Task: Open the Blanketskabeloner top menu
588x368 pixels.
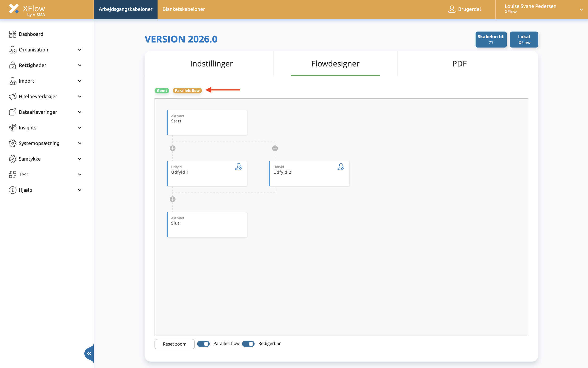Action: [x=183, y=9]
